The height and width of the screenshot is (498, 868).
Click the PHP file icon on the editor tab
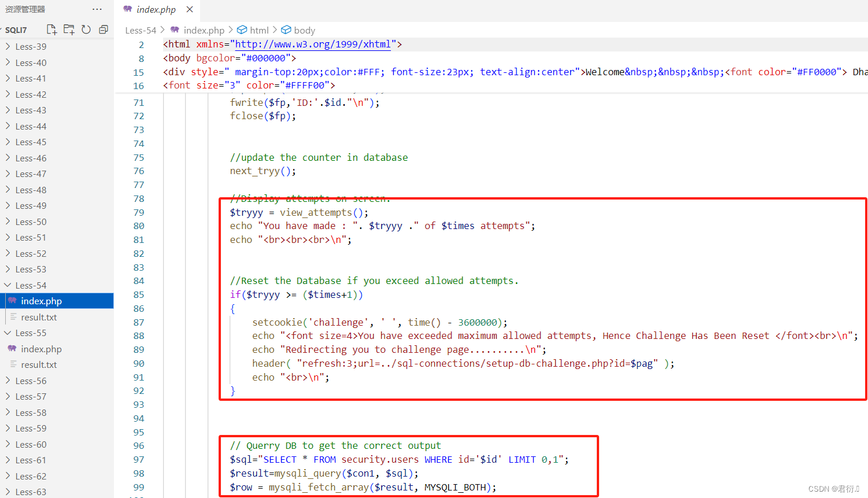128,9
